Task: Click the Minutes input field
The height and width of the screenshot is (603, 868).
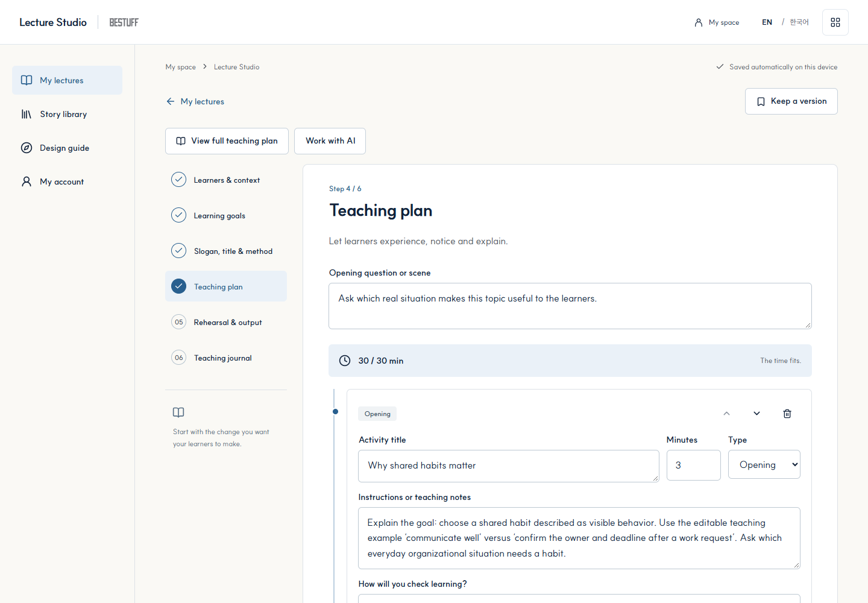Action: pos(694,466)
